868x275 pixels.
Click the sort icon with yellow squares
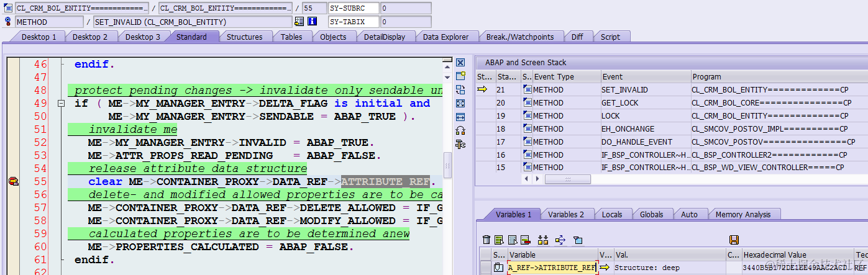coord(543,240)
